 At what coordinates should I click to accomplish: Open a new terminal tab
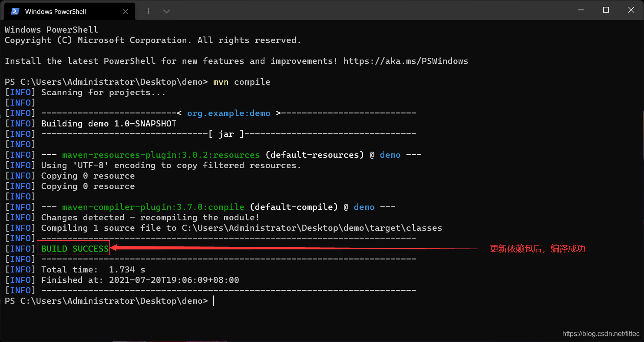149,11
